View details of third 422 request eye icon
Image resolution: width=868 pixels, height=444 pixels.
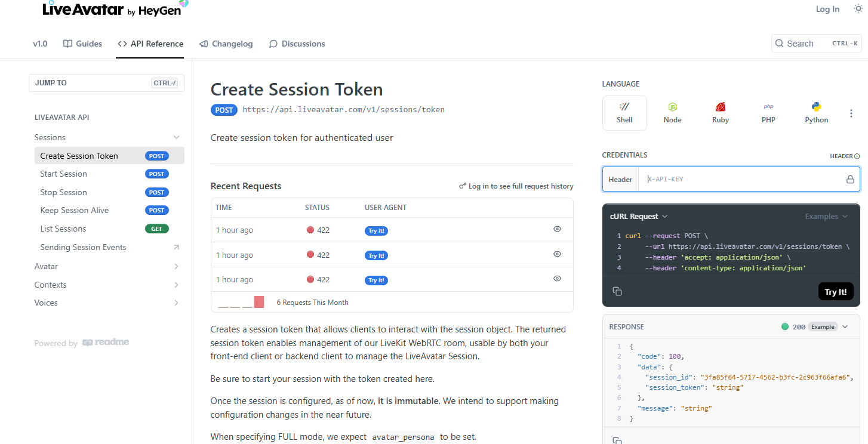[x=557, y=279]
